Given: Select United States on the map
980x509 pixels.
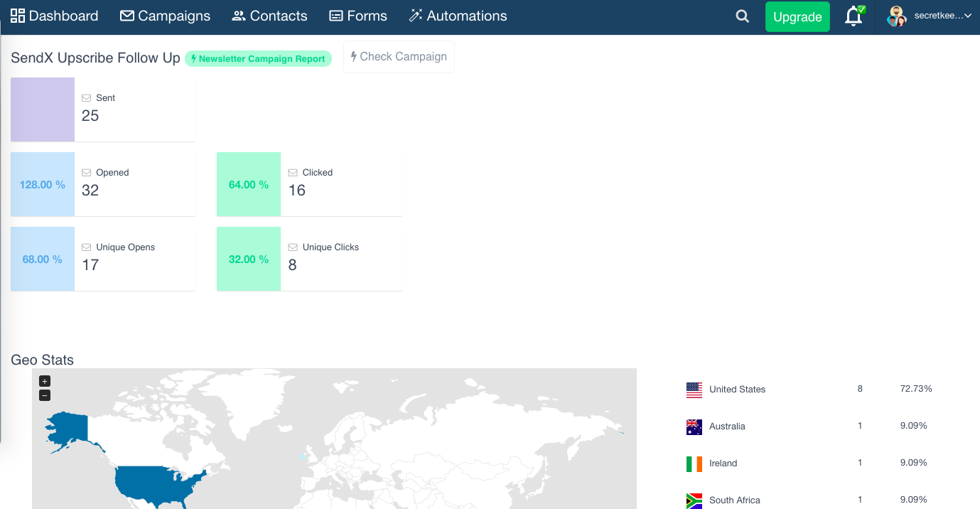Looking at the screenshot, I should click(156, 485).
